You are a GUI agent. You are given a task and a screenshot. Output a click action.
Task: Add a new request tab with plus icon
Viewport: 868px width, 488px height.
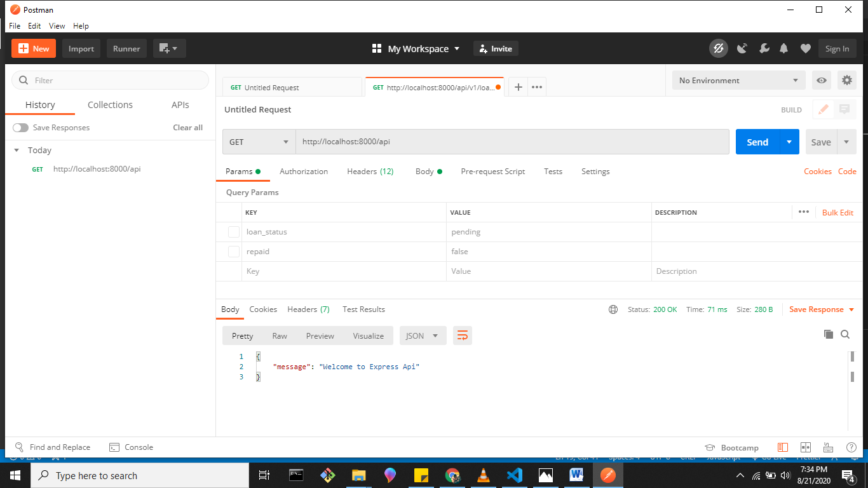(x=518, y=87)
